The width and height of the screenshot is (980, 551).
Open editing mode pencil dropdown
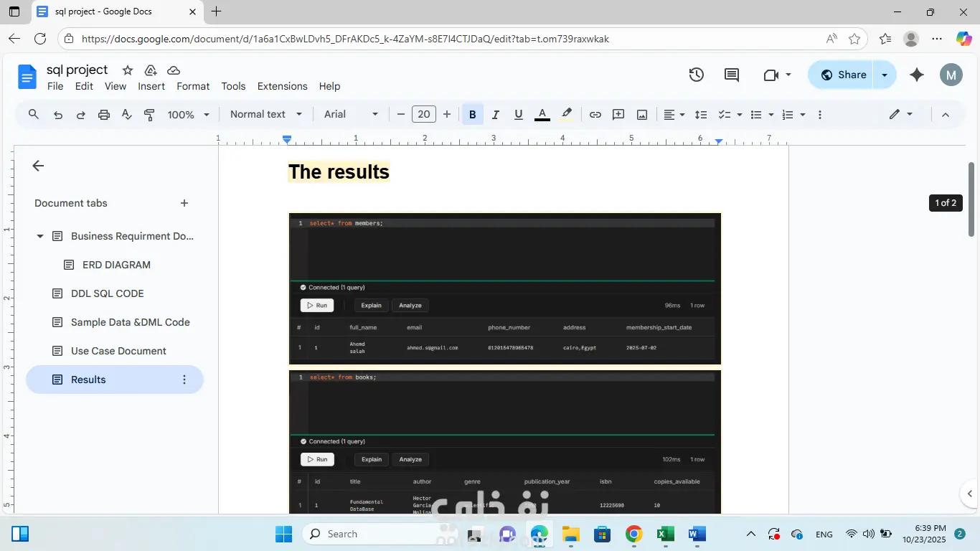901,115
